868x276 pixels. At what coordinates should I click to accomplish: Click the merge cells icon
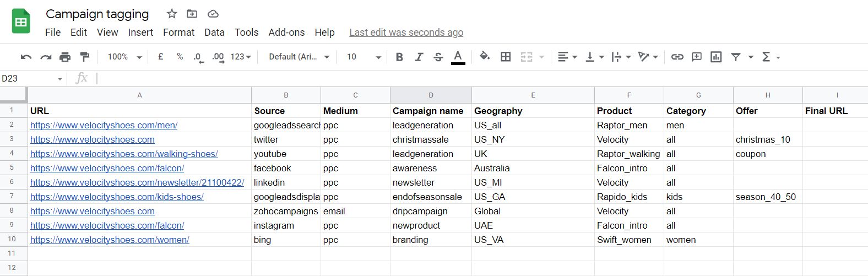527,57
